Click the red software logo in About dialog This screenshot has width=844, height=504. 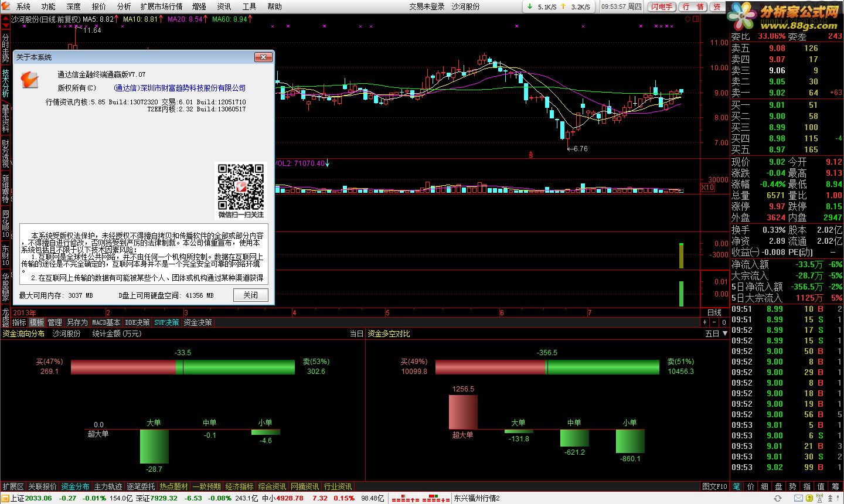(x=29, y=80)
